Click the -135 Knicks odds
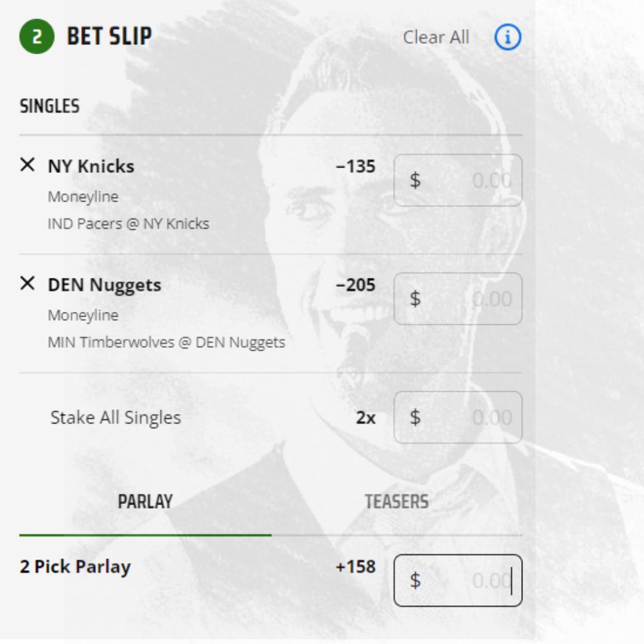 point(355,166)
